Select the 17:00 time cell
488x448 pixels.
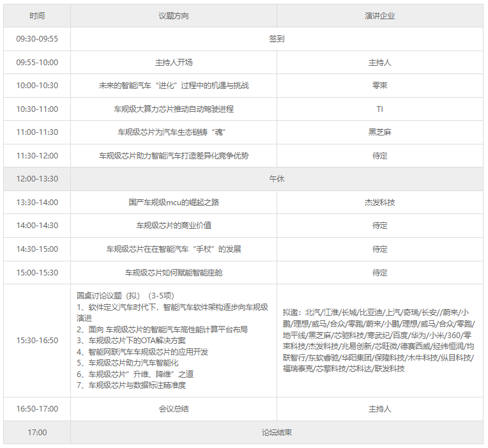pyautogui.click(x=37, y=433)
